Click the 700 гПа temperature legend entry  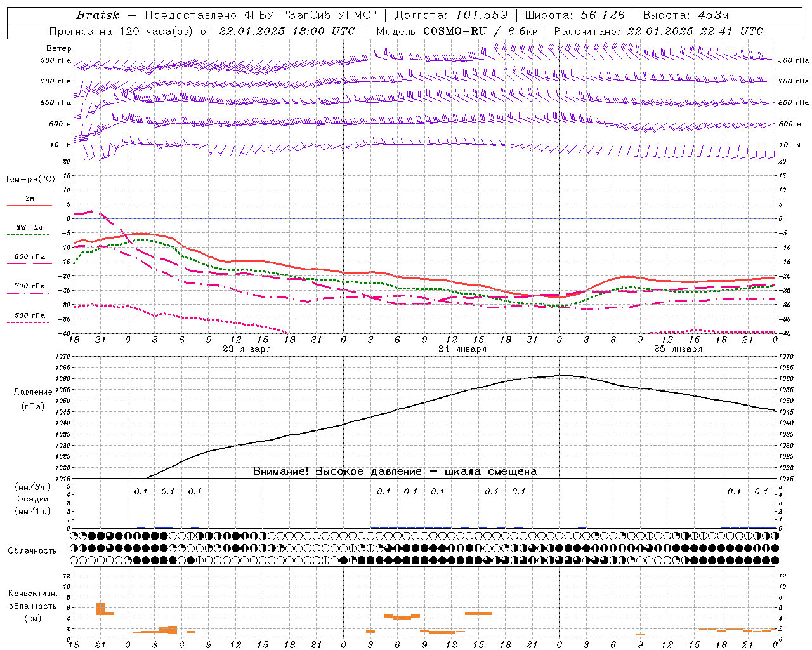coord(30,286)
